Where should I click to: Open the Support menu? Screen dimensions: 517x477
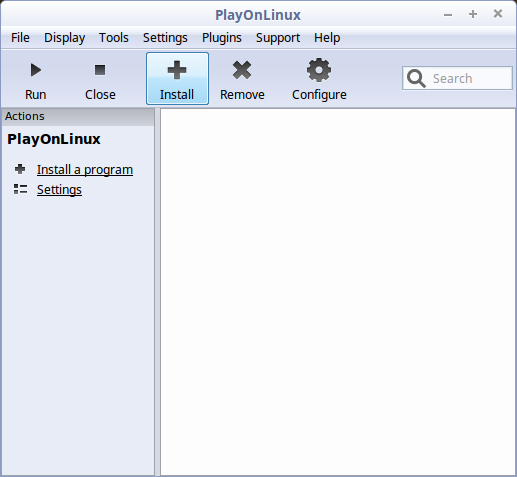tap(278, 38)
